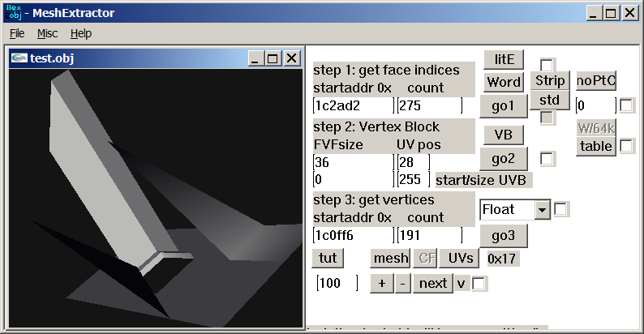Click the UVB start field 0
The width and height of the screenshot is (644, 334).
[x=353, y=179]
